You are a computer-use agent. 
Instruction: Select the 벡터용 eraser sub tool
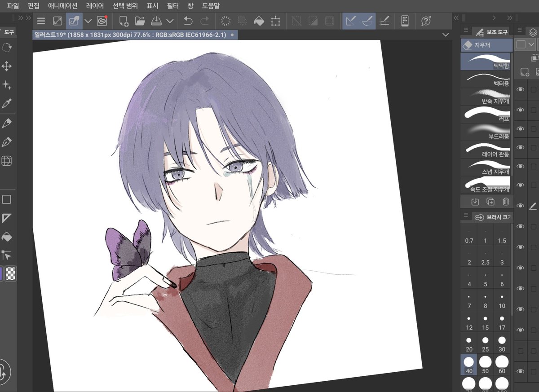(x=486, y=79)
